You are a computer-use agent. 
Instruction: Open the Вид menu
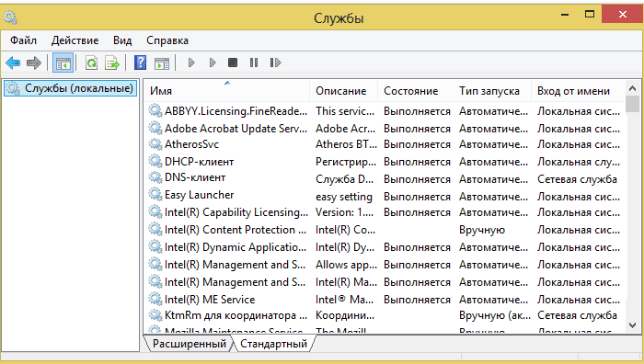[122, 40]
